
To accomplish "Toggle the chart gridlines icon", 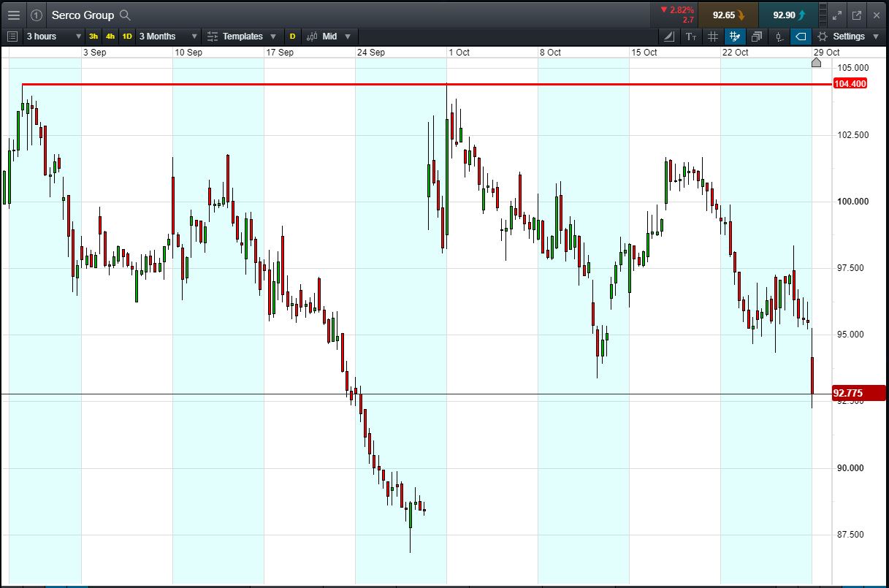I will 714,36.
